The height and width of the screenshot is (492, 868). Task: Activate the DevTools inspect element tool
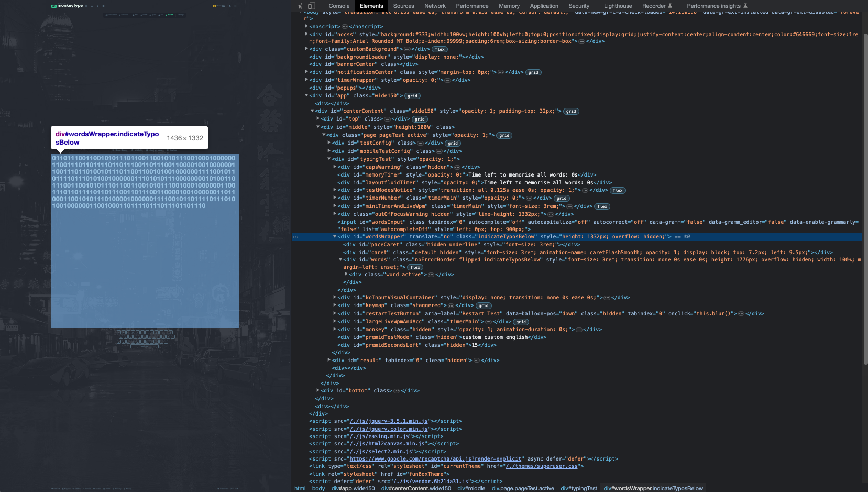click(x=300, y=6)
